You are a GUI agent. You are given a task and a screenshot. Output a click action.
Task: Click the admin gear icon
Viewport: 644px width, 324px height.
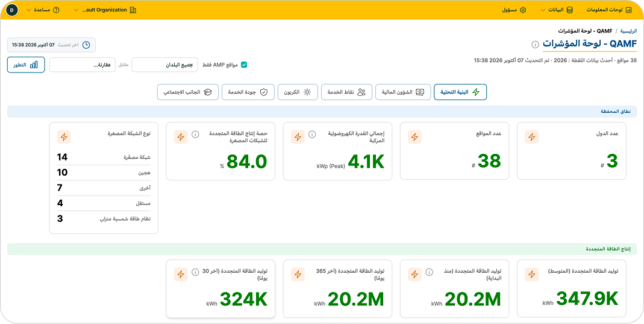(x=523, y=10)
